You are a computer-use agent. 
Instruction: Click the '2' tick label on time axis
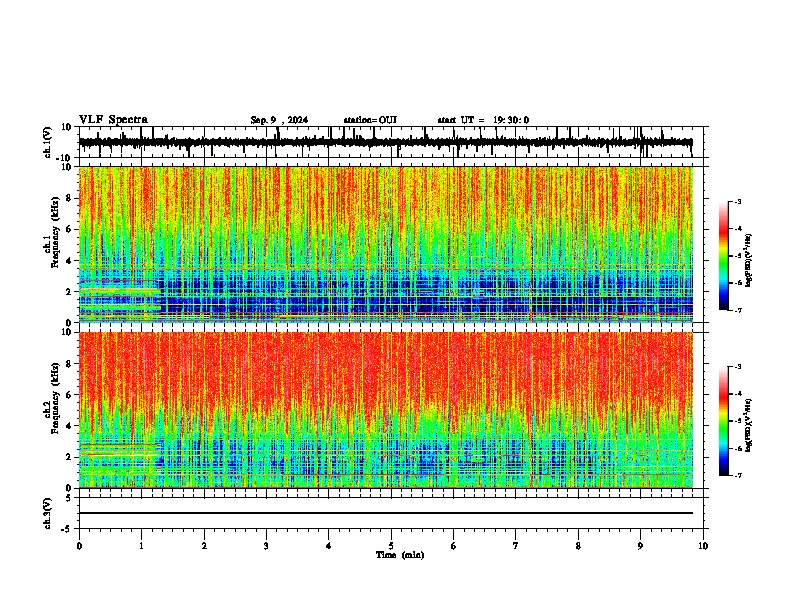204,546
